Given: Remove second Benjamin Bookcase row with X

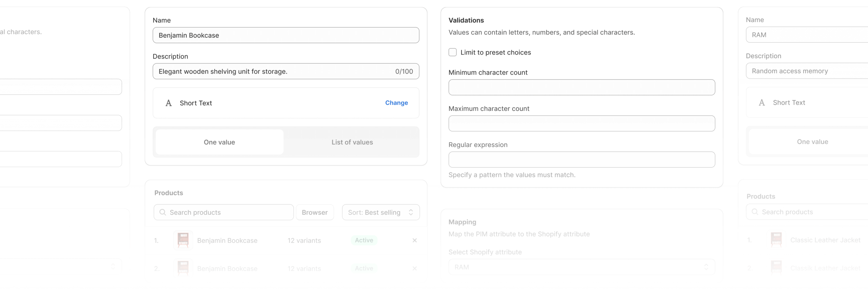Looking at the screenshot, I should click(414, 269).
